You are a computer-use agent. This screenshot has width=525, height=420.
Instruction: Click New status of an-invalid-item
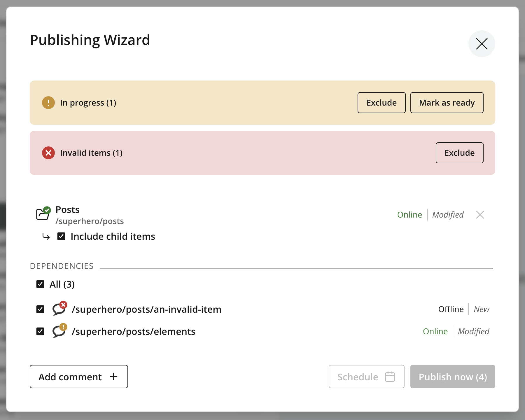coord(482,309)
